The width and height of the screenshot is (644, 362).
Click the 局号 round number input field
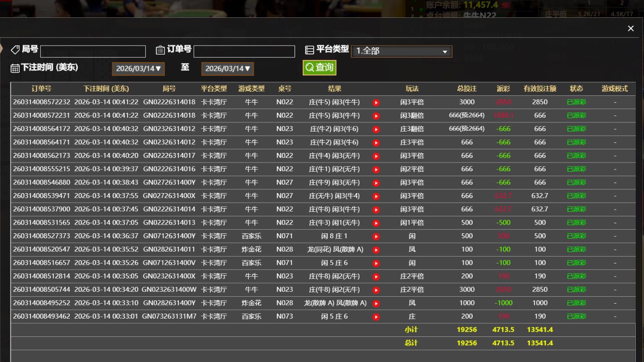pyautogui.click(x=93, y=51)
